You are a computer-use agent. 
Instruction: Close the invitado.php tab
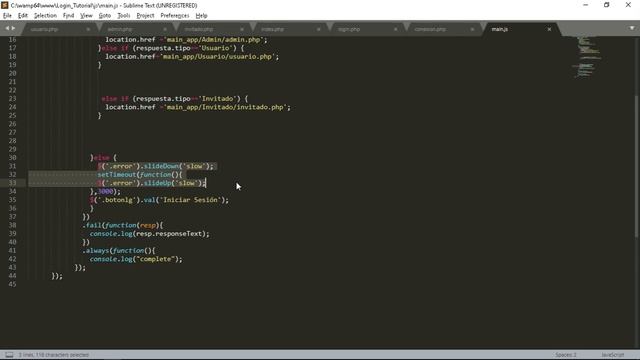(242, 29)
